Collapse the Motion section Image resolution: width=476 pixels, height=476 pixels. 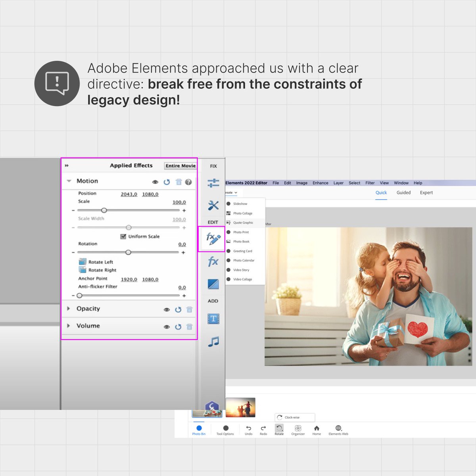pyautogui.click(x=69, y=181)
